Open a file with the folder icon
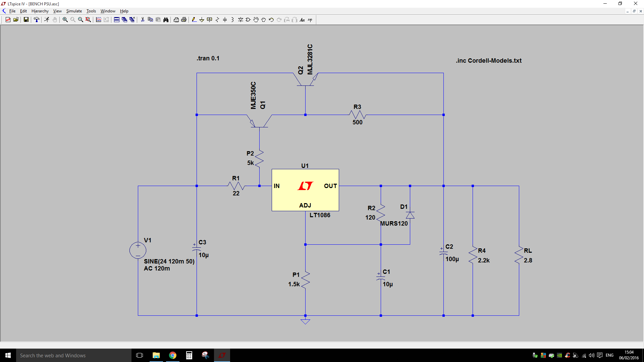Viewport: 644px width, 362px height. tap(16, 20)
